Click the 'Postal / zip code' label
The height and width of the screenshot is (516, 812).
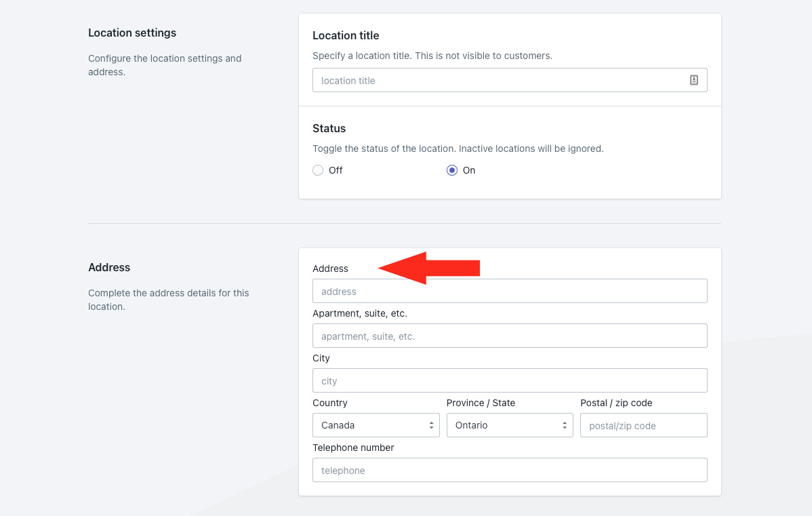tap(616, 403)
